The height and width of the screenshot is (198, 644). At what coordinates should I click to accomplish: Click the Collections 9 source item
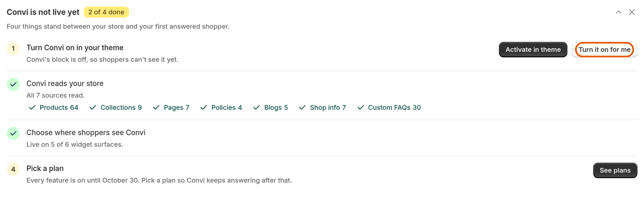(115, 107)
